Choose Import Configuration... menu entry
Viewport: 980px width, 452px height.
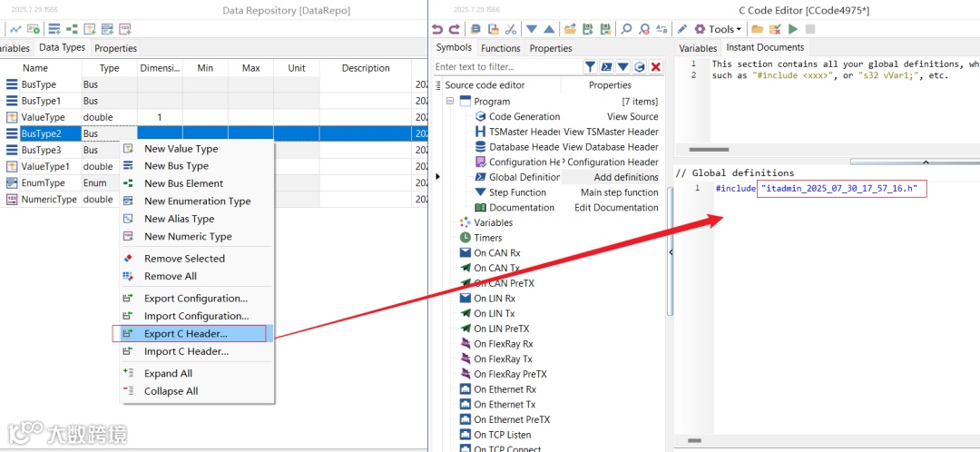pyautogui.click(x=197, y=316)
